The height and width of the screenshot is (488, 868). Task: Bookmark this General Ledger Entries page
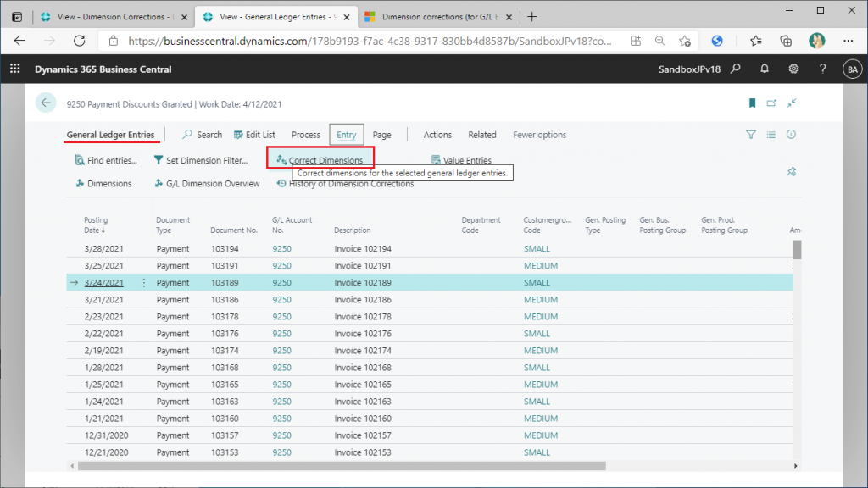(753, 103)
